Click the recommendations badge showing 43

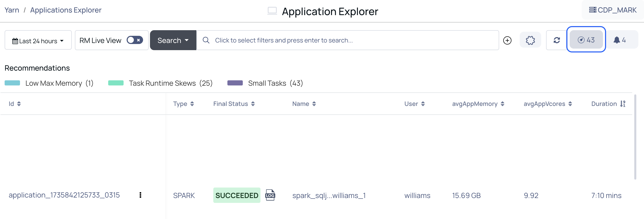[x=586, y=40]
